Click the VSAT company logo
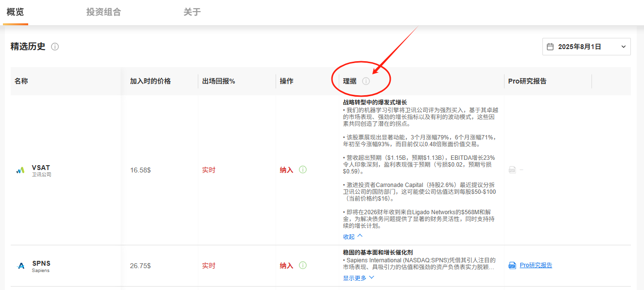The width and height of the screenshot is (644, 290). [x=20, y=170]
